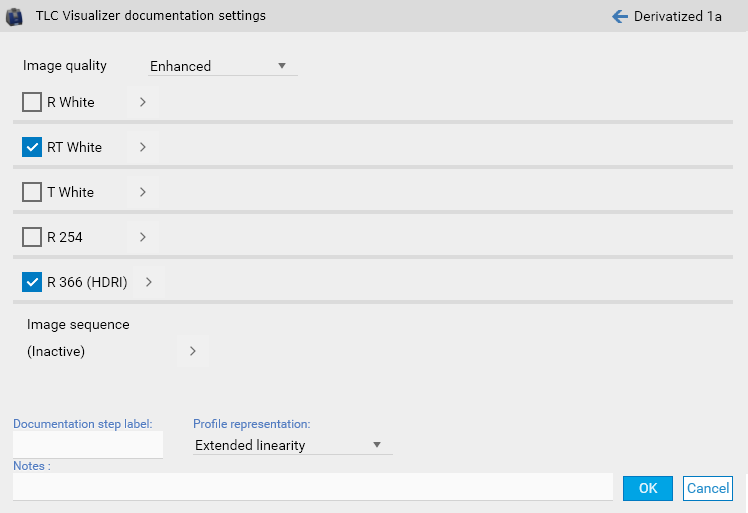
Task: Open the Image quality dropdown
Action: [222, 66]
